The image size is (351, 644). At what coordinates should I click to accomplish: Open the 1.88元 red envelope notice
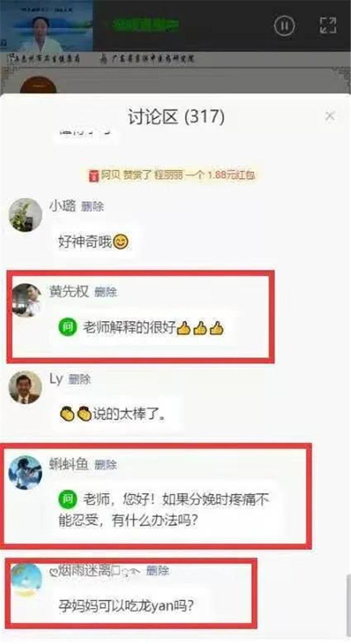[172, 175]
